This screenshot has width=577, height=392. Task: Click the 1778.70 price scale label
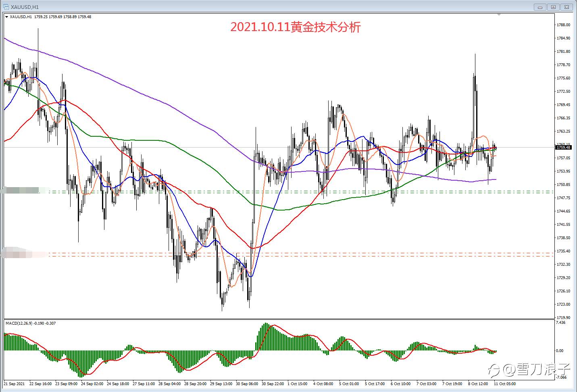coord(563,65)
